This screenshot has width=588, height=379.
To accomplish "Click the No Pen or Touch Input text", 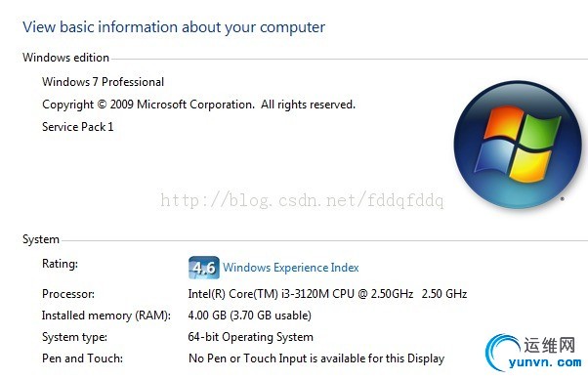I will coord(316,358).
